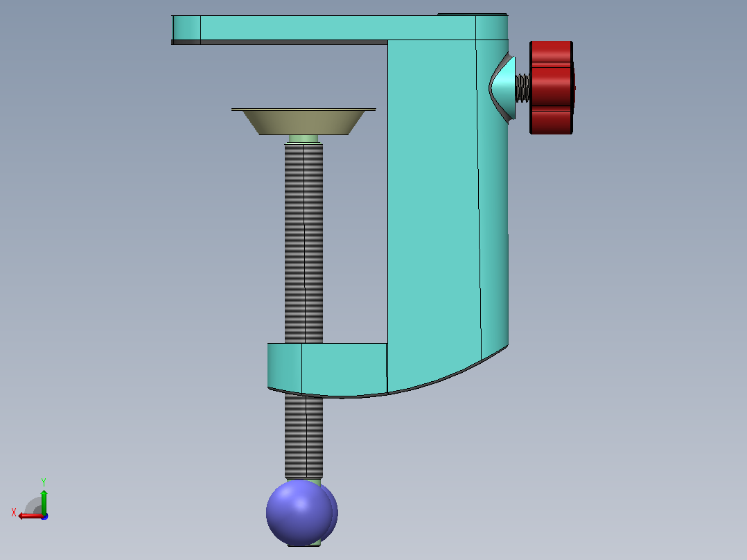Select the lower clamp arm holding the screw
This screenshot has height=560, width=747.
pyautogui.click(x=328, y=369)
